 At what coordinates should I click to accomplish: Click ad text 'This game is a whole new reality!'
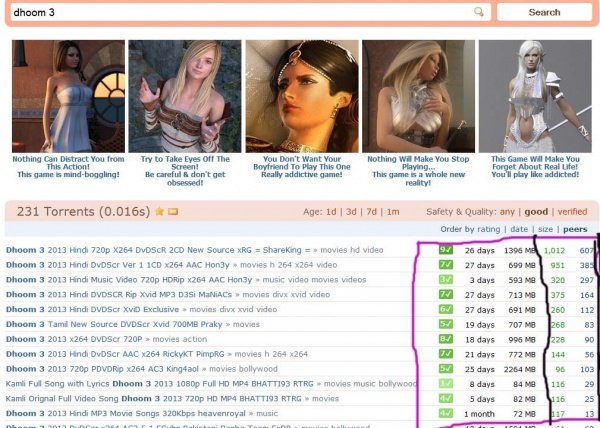pyautogui.click(x=418, y=179)
